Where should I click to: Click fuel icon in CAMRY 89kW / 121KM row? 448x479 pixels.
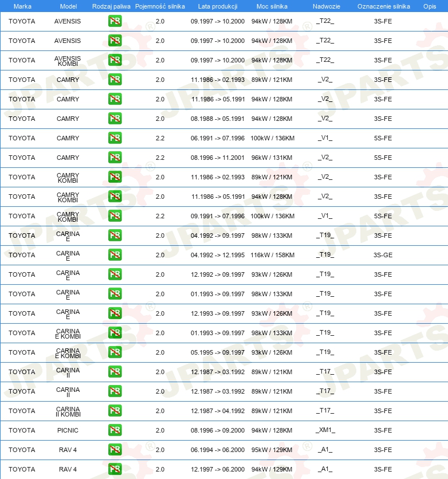pos(115,80)
